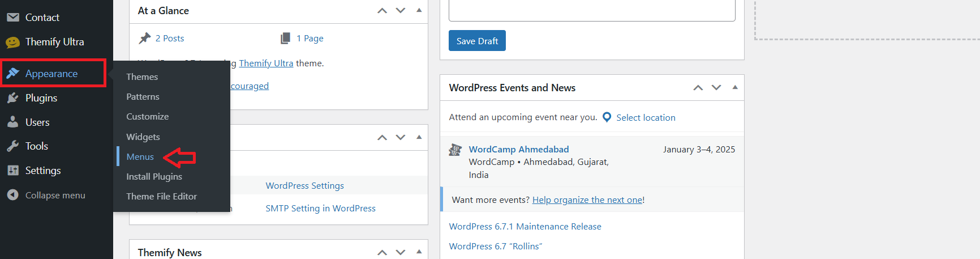
Task: Click the location pin icon near Select location
Action: pos(607,117)
